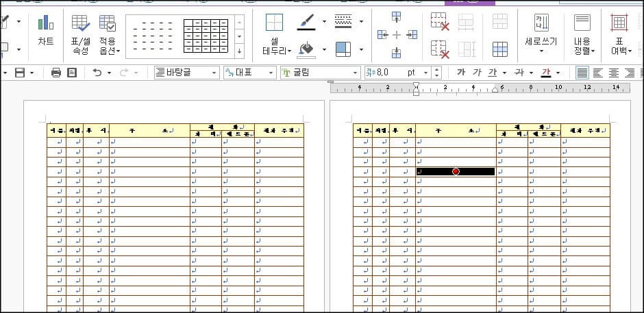644x313 pixels.
Task: Click the black selected cell in right page table
Action: pos(456,172)
